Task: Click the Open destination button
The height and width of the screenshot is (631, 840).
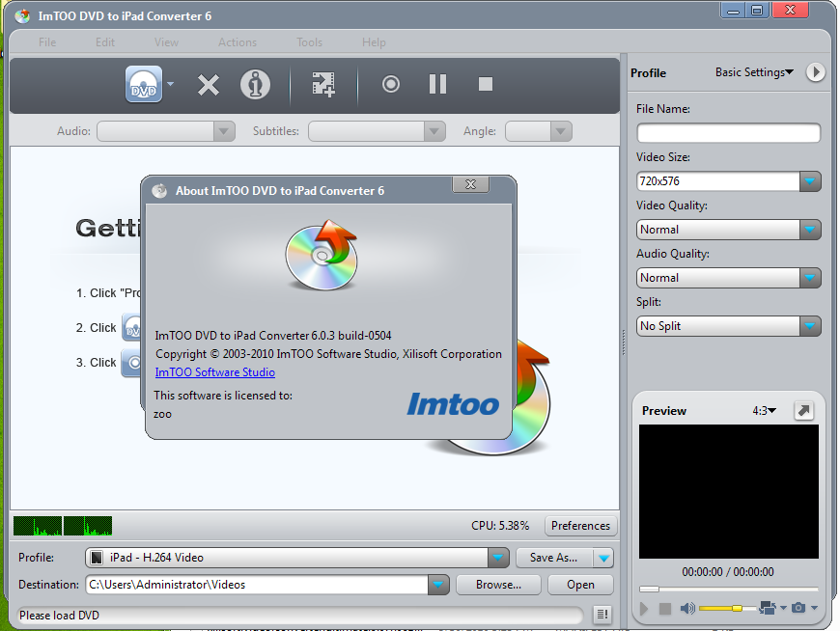Action: coord(580,585)
